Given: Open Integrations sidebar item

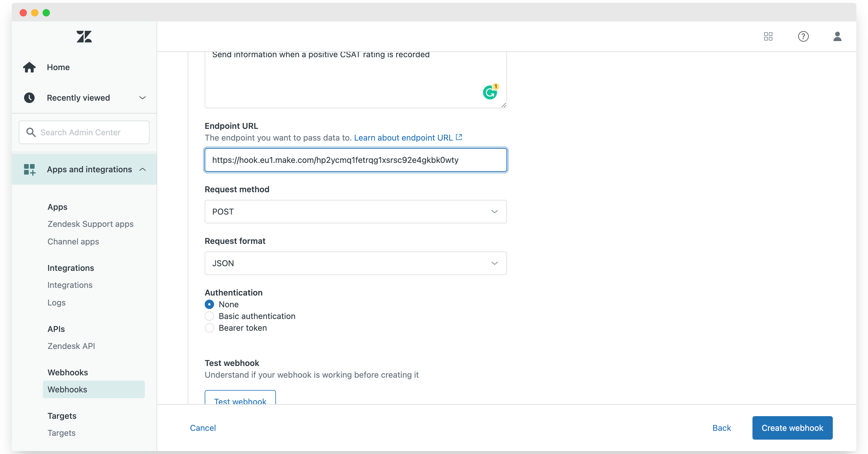Looking at the screenshot, I should point(70,285).
